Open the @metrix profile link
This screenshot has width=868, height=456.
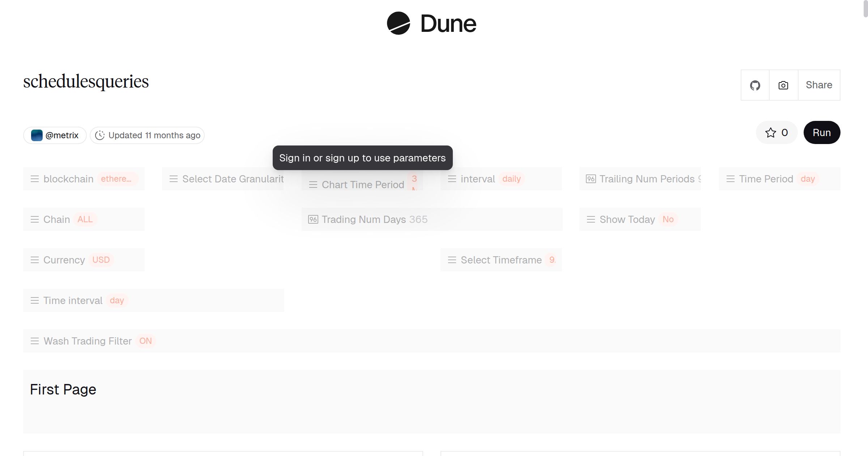[x=62, y=135]
